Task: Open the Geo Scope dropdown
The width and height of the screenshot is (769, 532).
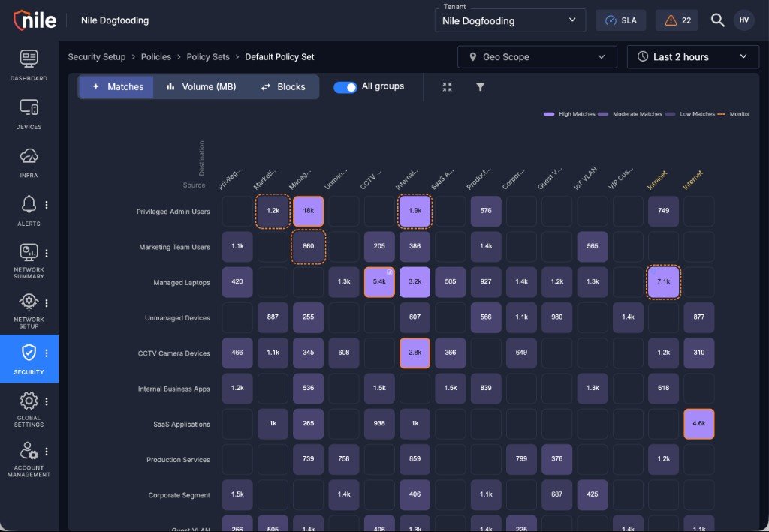Action: 537,57
